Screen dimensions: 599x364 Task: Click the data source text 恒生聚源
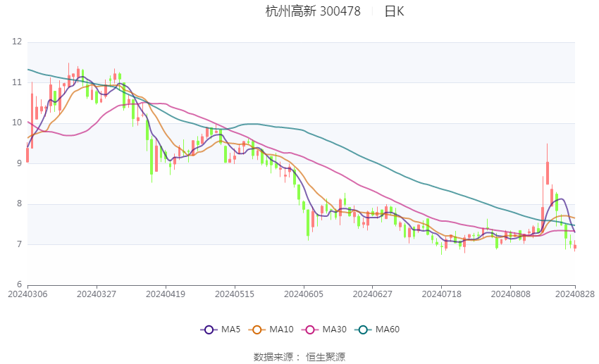[x=326, y=357]
